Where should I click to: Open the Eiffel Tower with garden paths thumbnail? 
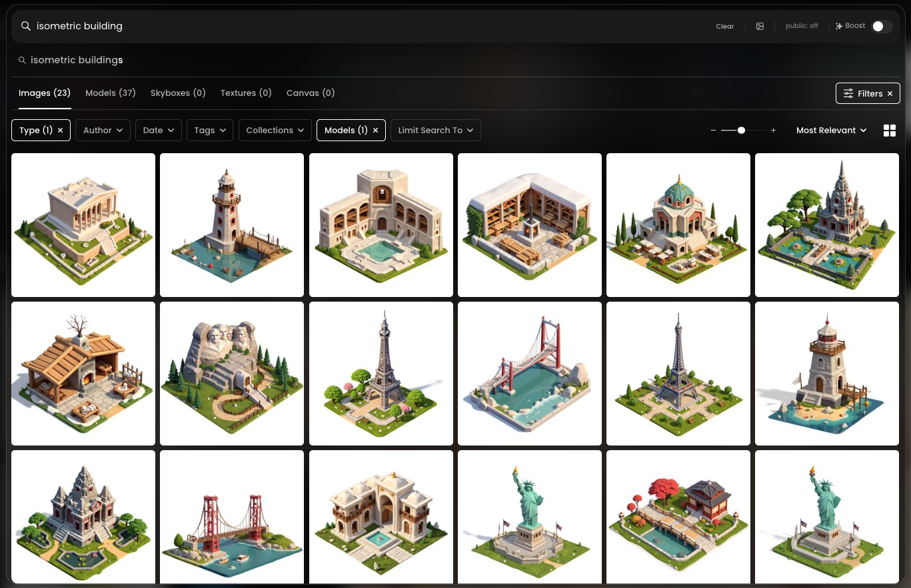coord(678,374)
